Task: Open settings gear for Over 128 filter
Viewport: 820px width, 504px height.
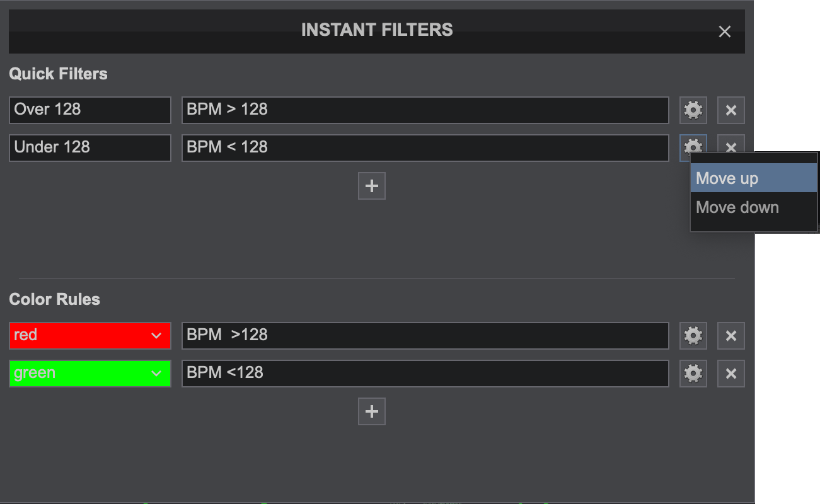Action: [x=693, y=110]
